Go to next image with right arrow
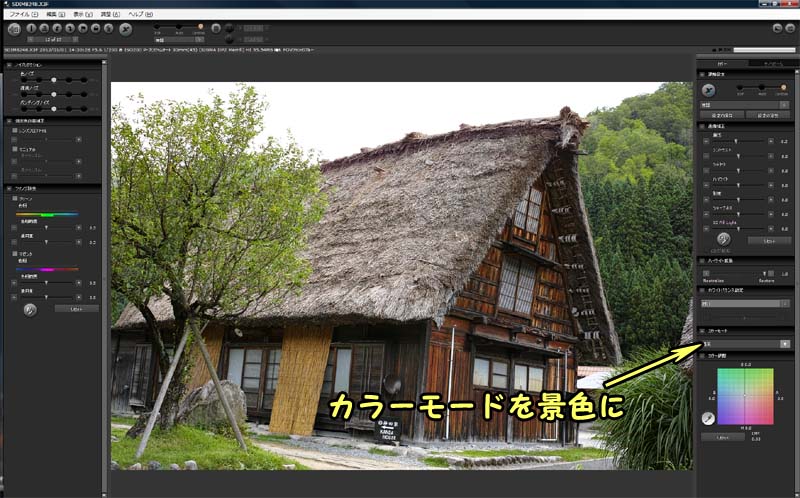The image size is (800, 498). [75, 39]
